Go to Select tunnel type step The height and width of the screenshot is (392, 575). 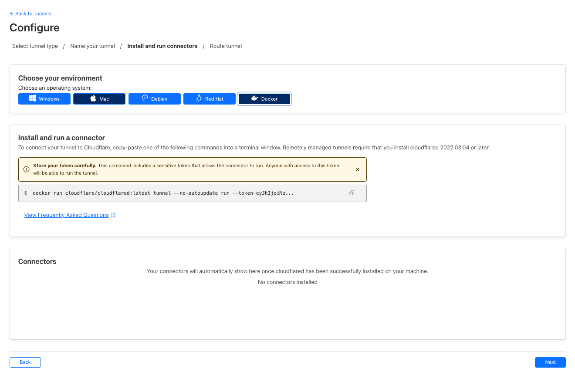click(x=35, y=46)
